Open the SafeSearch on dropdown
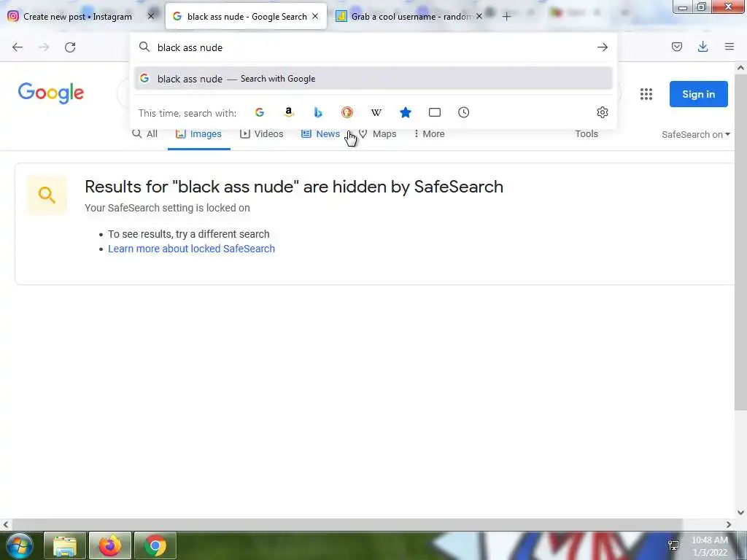The width and height of the screenshot is (747, 560). 695,135
